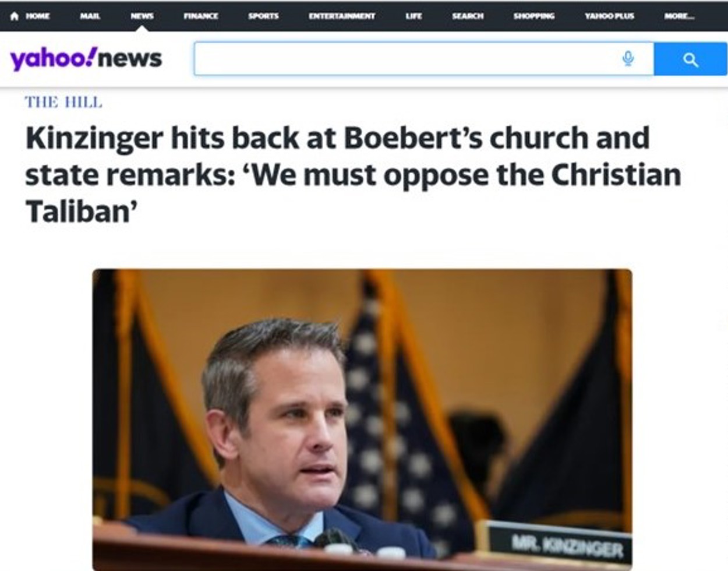This screenshot has height=571, width=728.
Task: Click The Hill source link
Action: [63, 103]
